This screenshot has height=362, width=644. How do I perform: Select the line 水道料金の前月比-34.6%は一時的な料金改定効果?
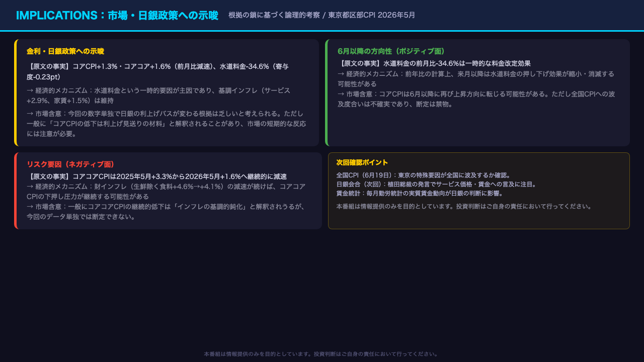click(434, 63)
